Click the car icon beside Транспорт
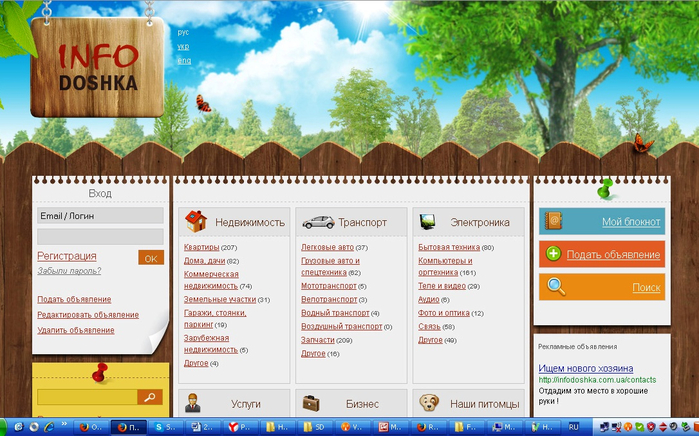The height and width of the screenshot is (436, 699). click(x=318, y=222)
